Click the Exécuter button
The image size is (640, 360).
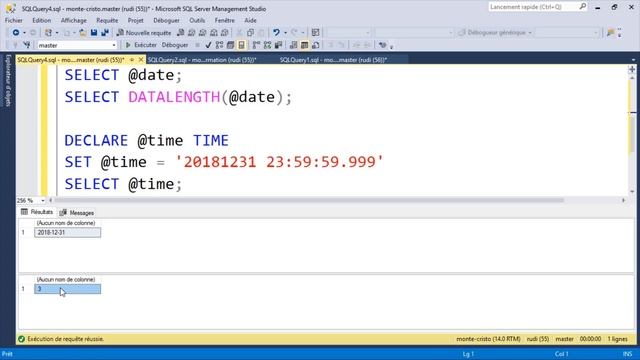pos(141,45)
